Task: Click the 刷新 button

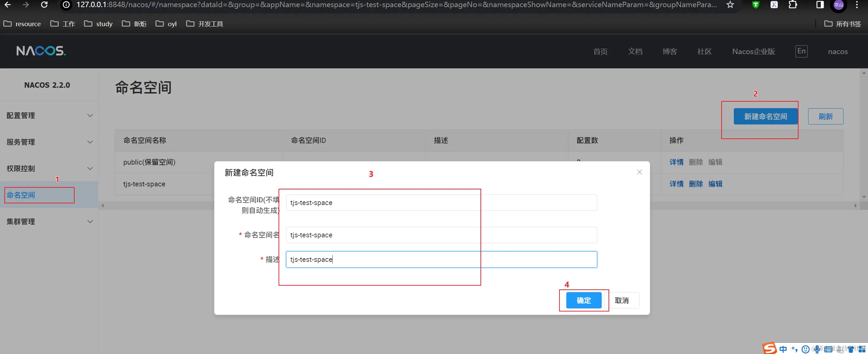Action: [x=825, y=116]
